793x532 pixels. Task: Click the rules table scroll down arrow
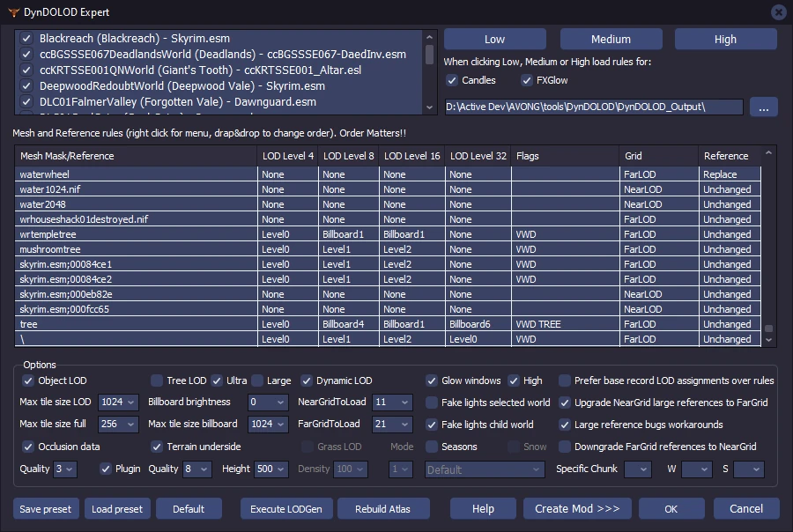(x=768, y=340)
